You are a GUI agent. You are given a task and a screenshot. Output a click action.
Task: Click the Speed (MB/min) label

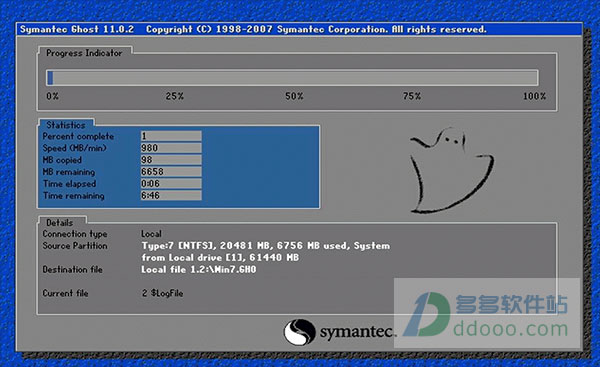pos(75,148)
